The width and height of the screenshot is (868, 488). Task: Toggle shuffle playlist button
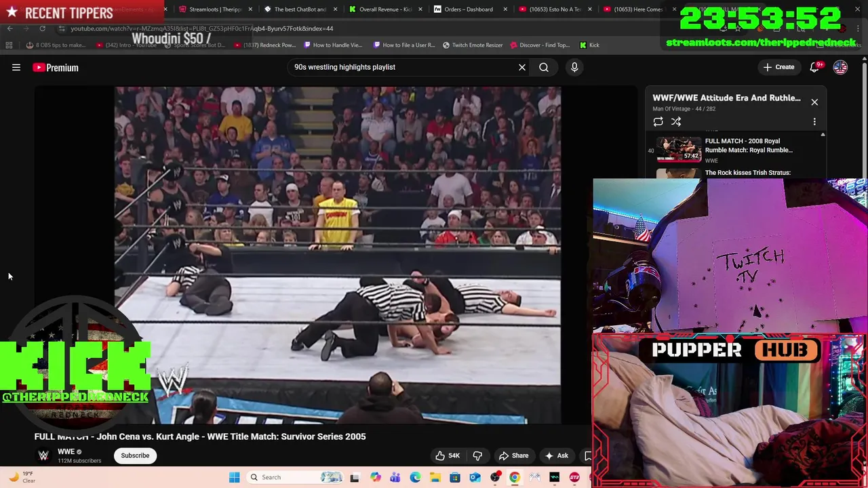tap(676, 121)
